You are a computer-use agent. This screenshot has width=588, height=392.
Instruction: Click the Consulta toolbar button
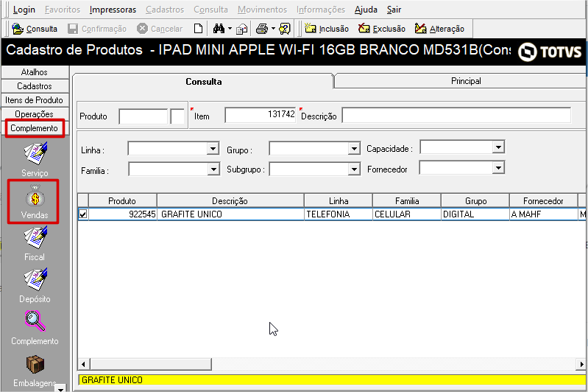(35, 29)
